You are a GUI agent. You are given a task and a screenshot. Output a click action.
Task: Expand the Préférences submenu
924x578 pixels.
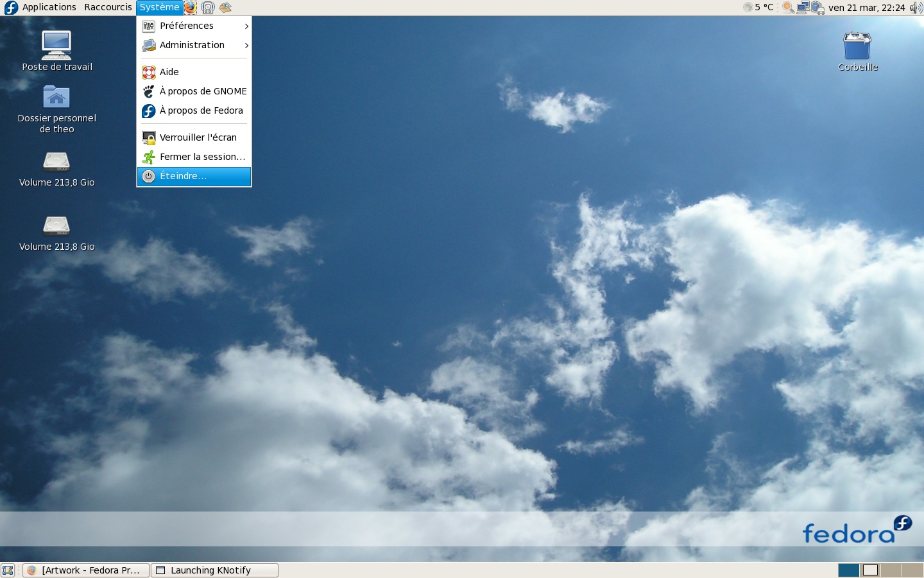tap(194, 26)
